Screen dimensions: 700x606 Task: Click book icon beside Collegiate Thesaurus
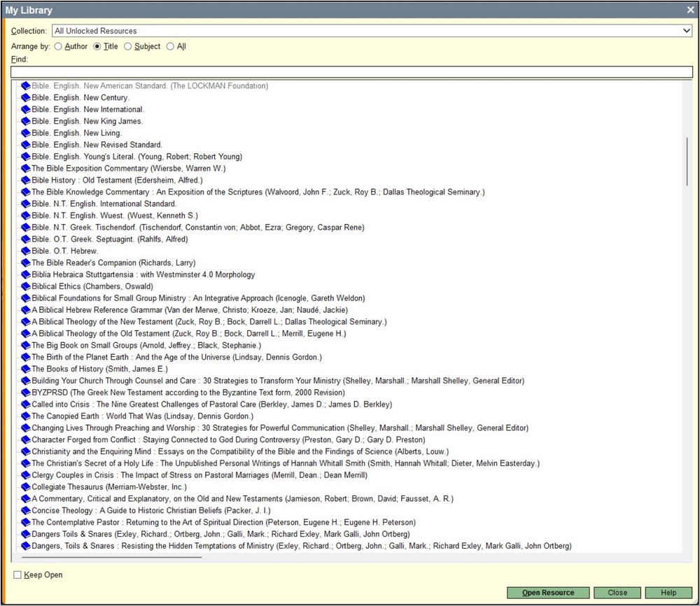(26, 487)
